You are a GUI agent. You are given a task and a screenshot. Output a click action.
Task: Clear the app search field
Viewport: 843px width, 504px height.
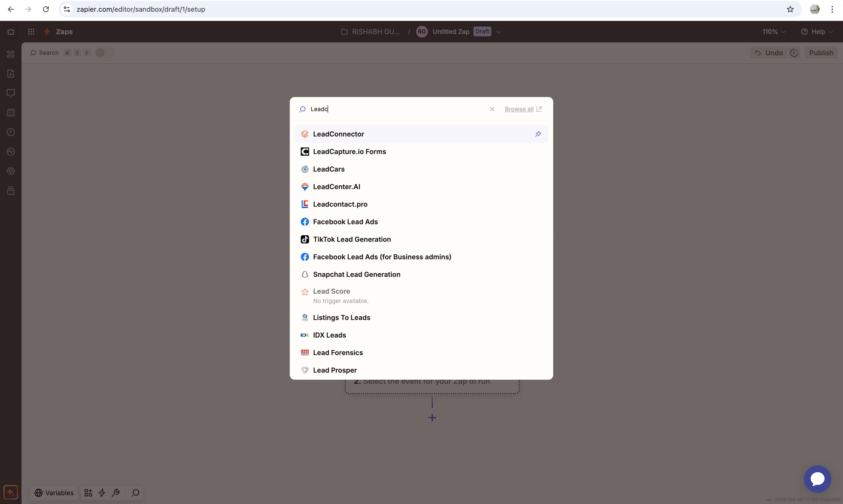[492, 109]
